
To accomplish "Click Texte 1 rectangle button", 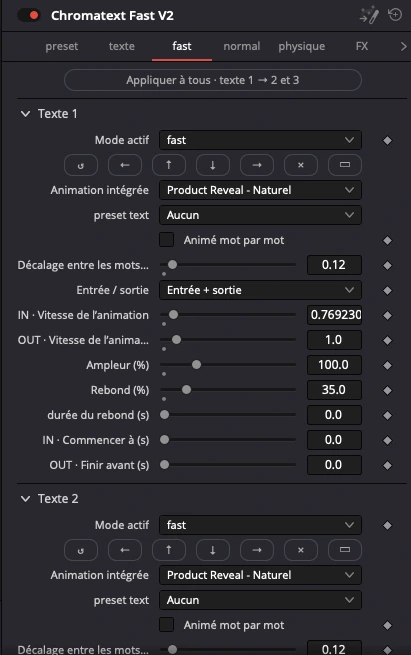I will click(345, 165).
